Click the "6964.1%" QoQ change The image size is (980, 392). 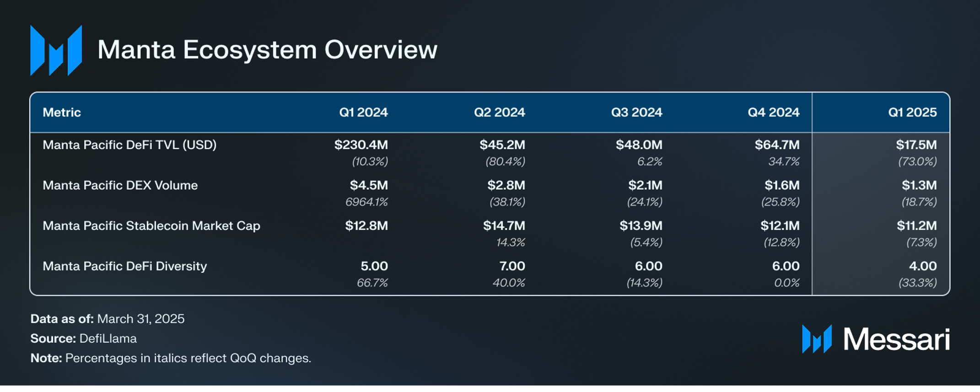pos(366,202)
